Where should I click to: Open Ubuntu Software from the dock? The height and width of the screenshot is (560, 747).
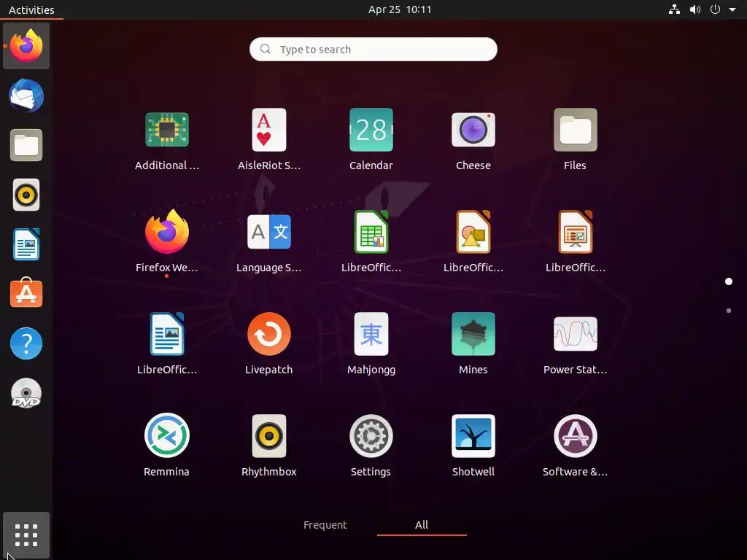click(26, 293)
